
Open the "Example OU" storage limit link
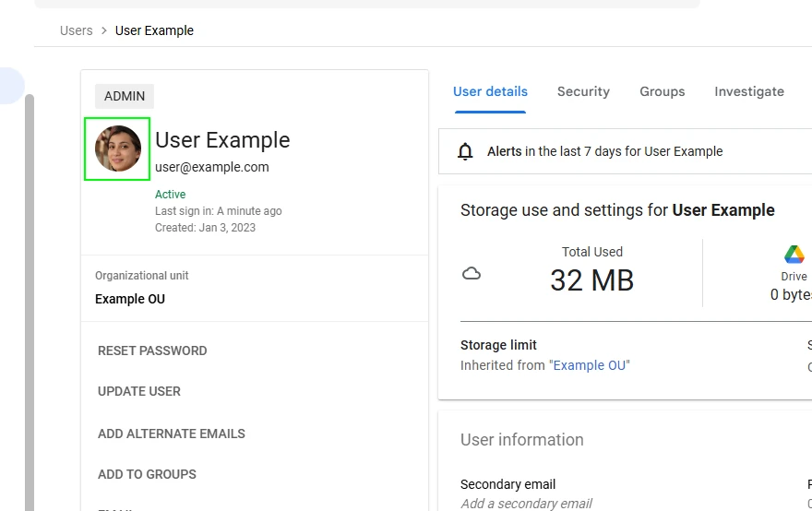pos(590,365)
